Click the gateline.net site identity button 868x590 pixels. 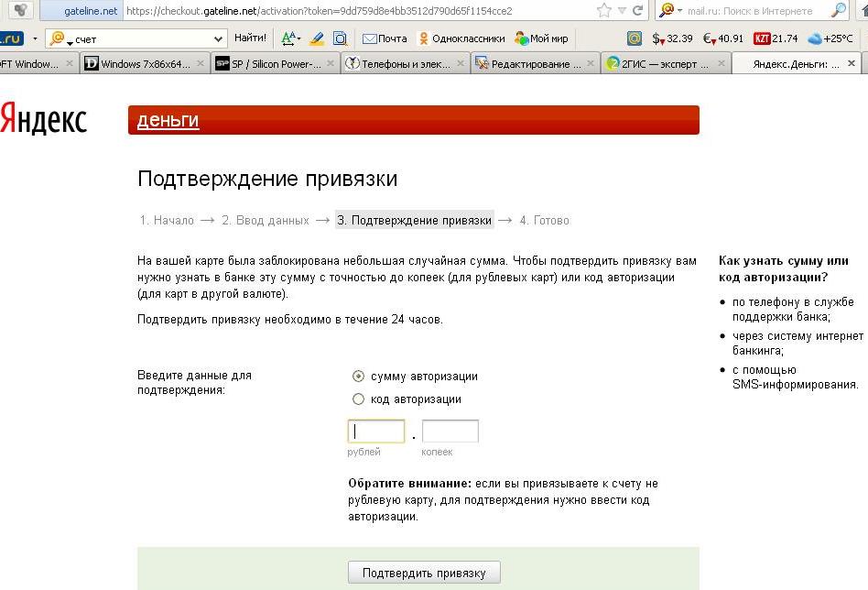point(81,10)
